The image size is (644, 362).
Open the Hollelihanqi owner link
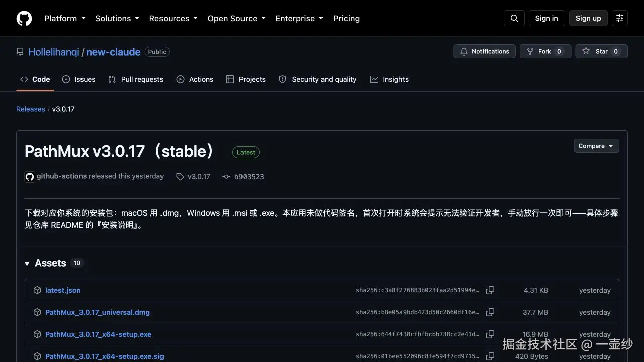coord(54,52)
